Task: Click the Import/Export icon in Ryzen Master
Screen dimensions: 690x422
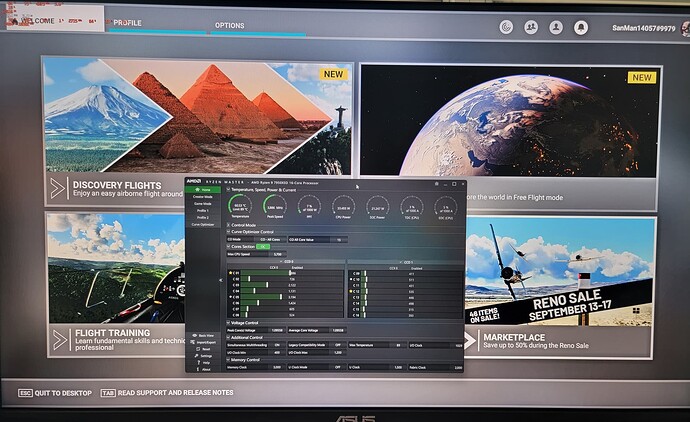Action: [x=192, y=342]
